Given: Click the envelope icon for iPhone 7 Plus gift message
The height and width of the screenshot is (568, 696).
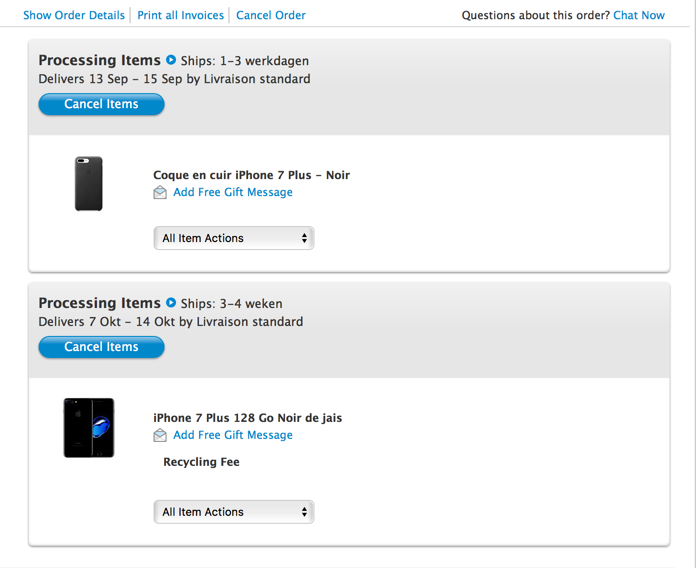Looking at the screenshot, I should (160, 435).
